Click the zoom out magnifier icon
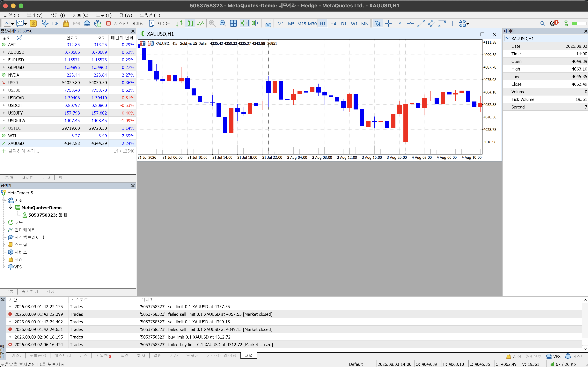 223,24
